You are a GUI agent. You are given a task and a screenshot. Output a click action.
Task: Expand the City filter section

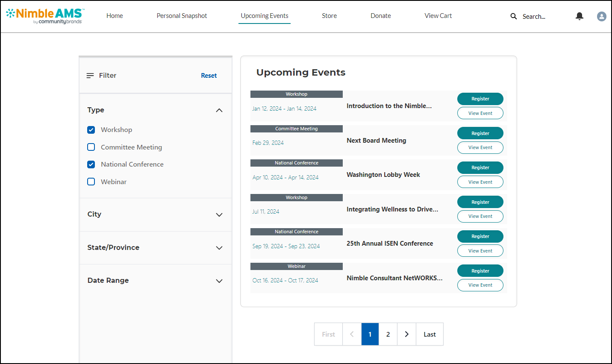click(x=219, y=214)
